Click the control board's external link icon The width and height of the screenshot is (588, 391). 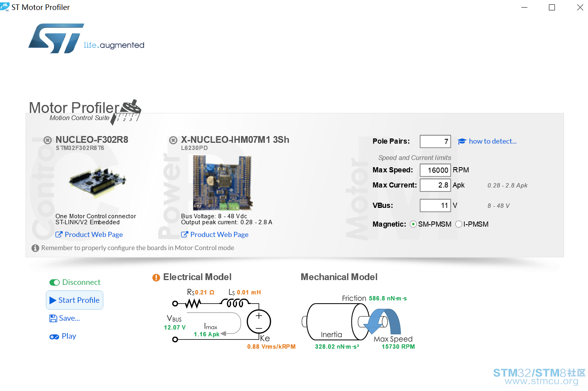pyautogui.click(x=59, y=235)
